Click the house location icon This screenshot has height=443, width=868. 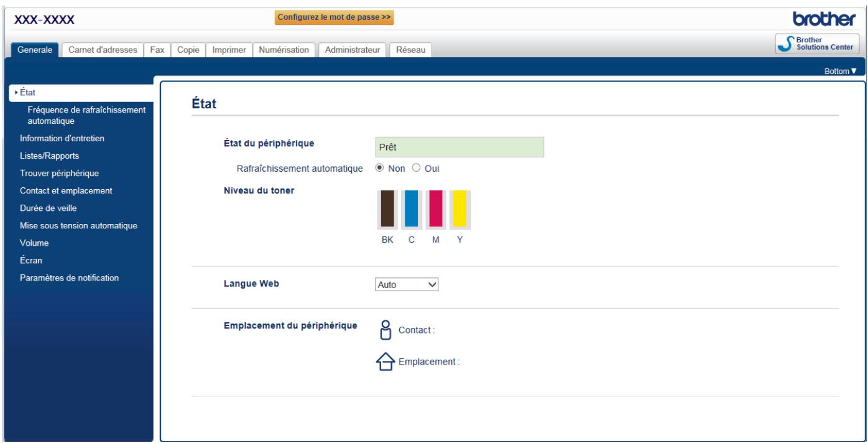(386, 362)
